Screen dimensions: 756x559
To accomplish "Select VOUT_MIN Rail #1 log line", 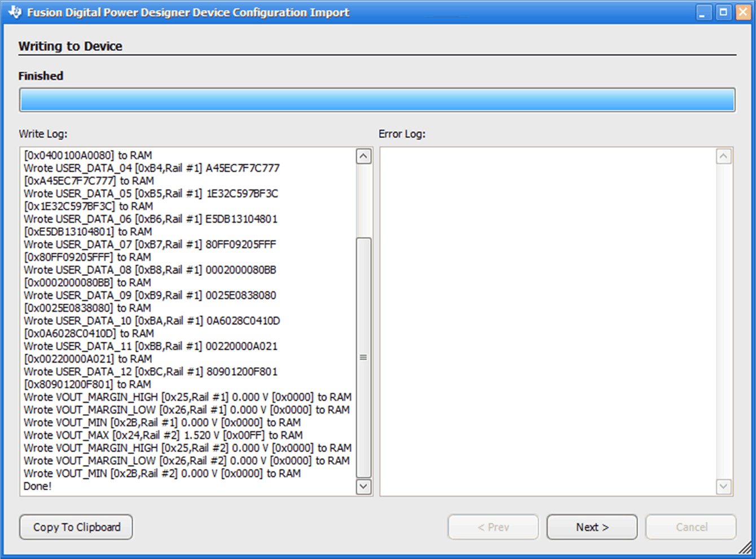I will 162,422.
